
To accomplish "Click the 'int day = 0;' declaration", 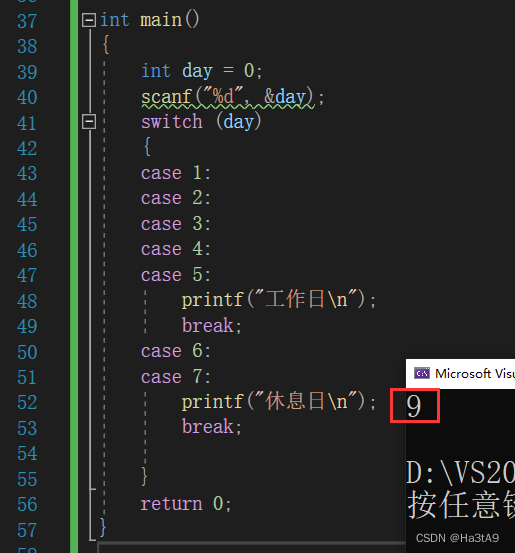I will [202, 71].
